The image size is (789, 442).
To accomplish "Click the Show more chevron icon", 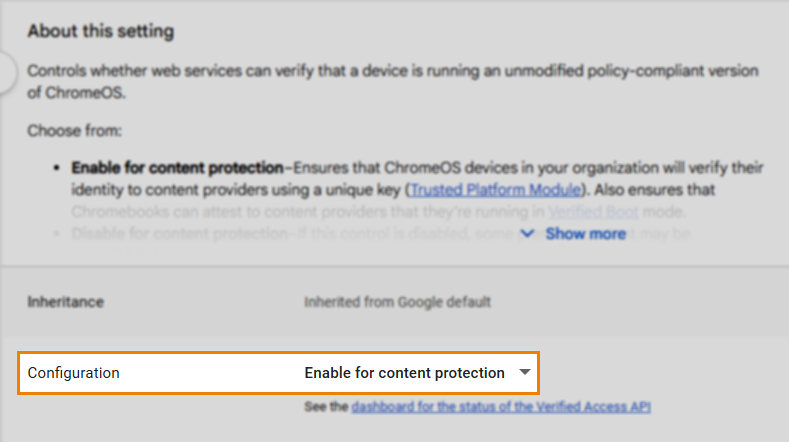I will (527, 234).
